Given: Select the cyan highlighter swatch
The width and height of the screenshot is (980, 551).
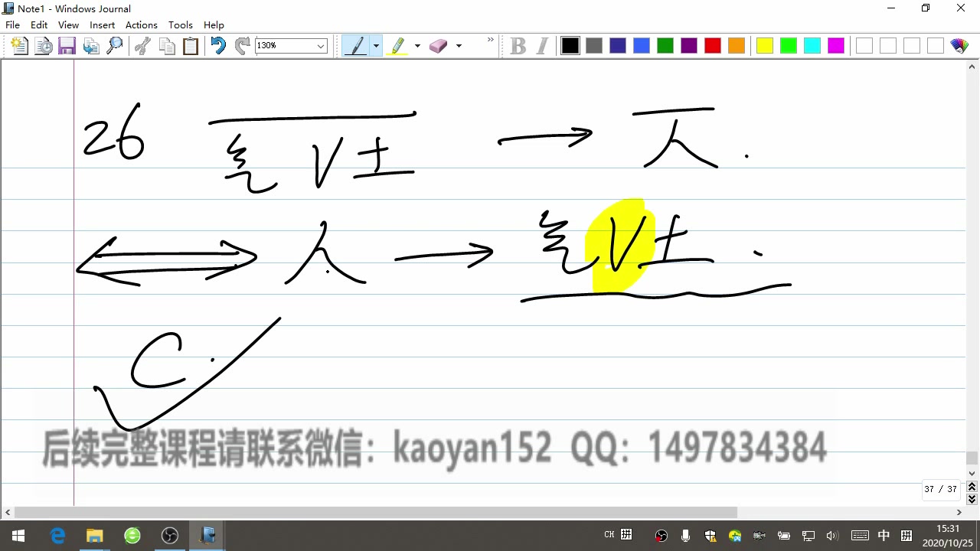Looking at the screenshot, I should 812,46.
